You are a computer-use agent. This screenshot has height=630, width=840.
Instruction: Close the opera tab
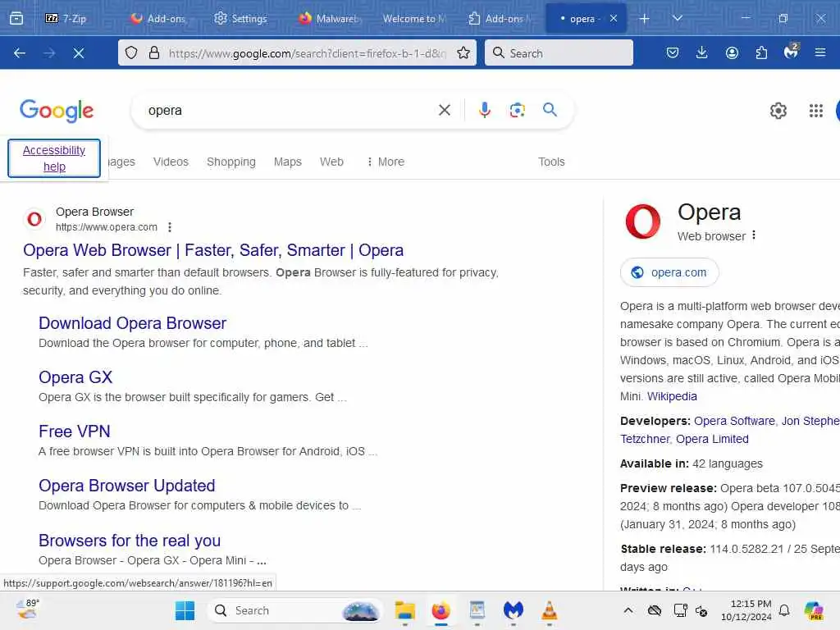[x=614, y=18]
